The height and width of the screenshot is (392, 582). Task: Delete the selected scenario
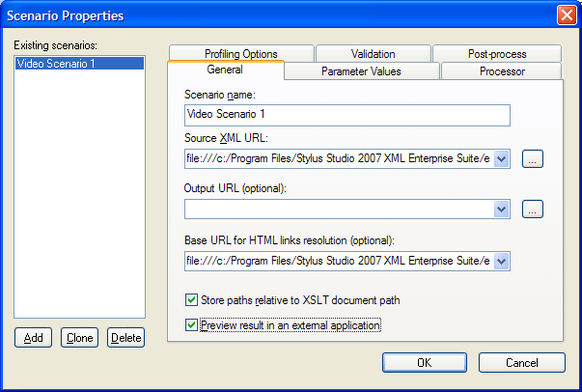tap(125, 337)
